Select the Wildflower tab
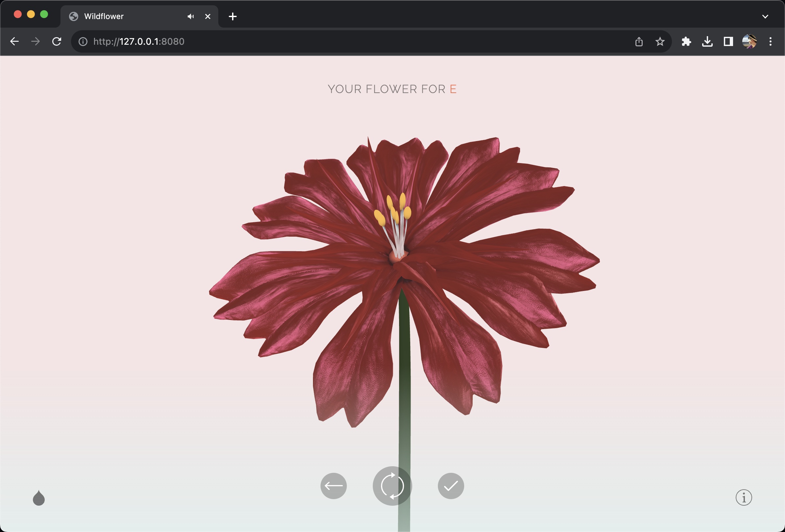The height and width of the screenshot is (532, 785). (128, 16)
